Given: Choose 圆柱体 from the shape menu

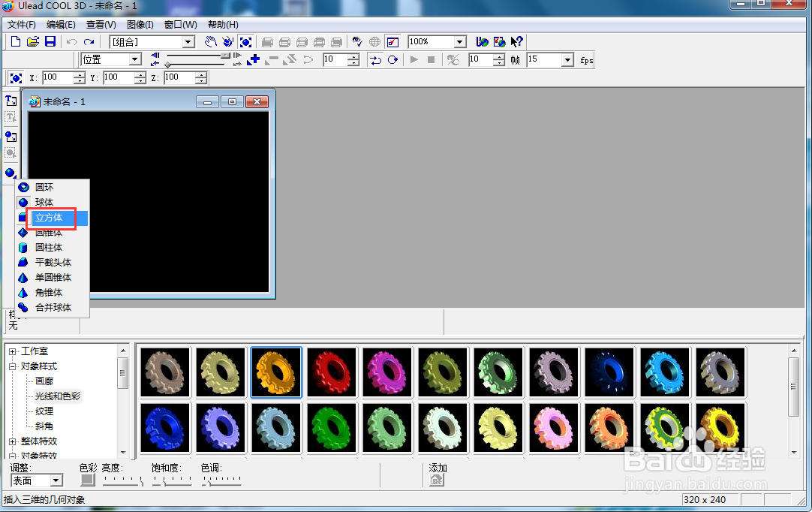Looking at the screenshot, I should [53, 248].
